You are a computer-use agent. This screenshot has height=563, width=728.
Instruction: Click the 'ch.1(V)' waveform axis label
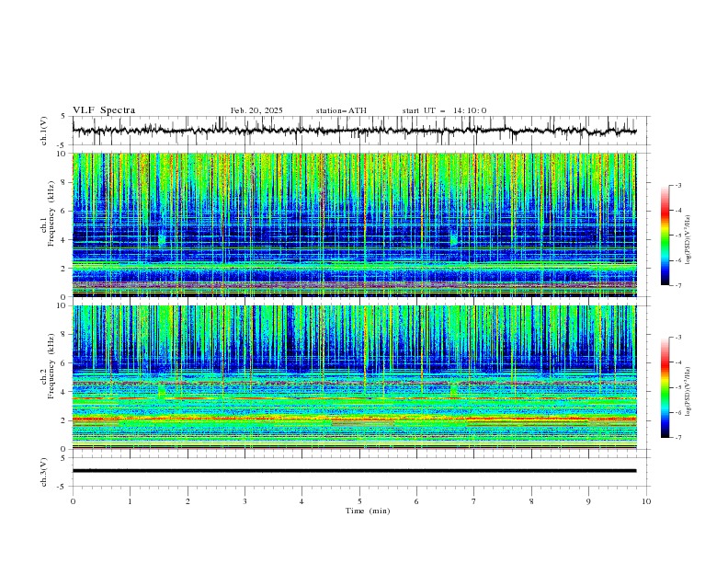coord(44,131)
